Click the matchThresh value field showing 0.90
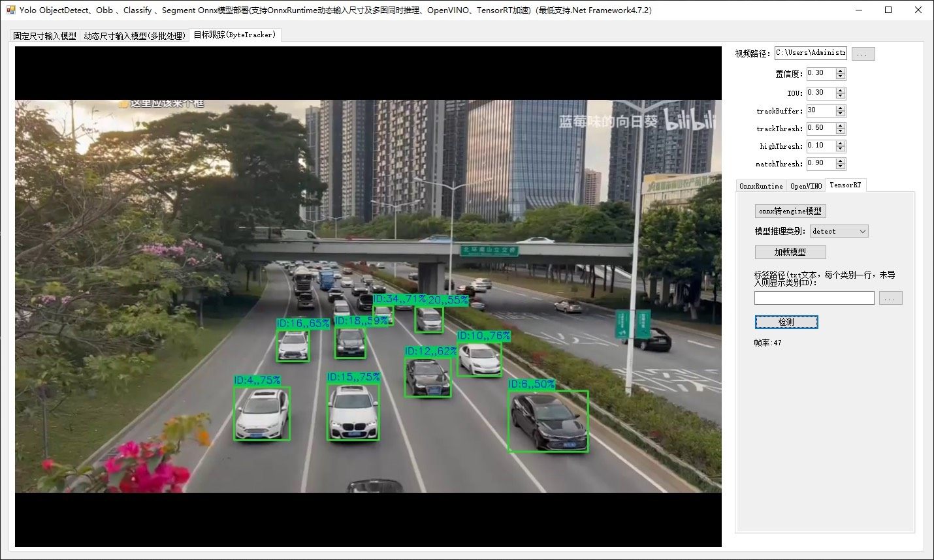The width and height of the screenshot is (934, 560). click(820, 164)
